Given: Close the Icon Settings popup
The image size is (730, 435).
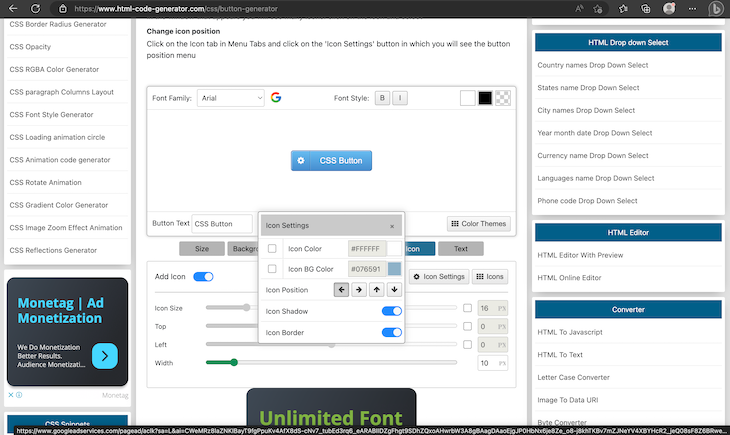Looking at the screenshot, I should (392, 227).
